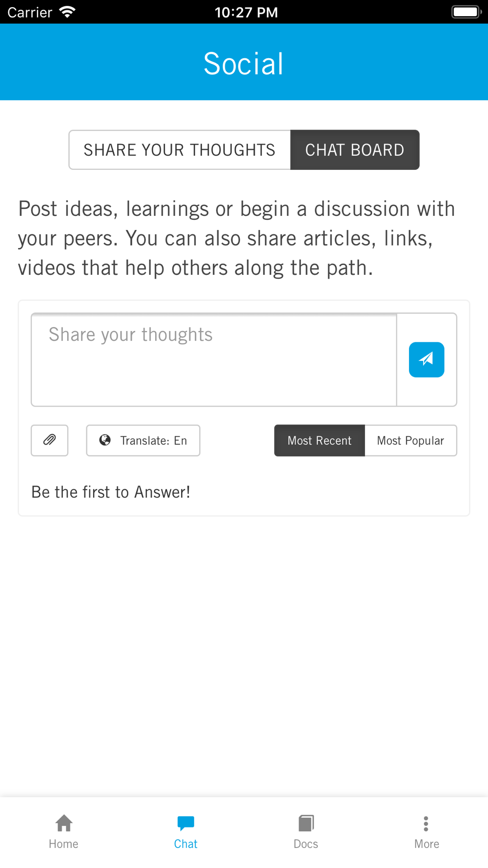Click the Be the first to Answer text
This screenshot has width=488, height=868.
tap(111, 492)
